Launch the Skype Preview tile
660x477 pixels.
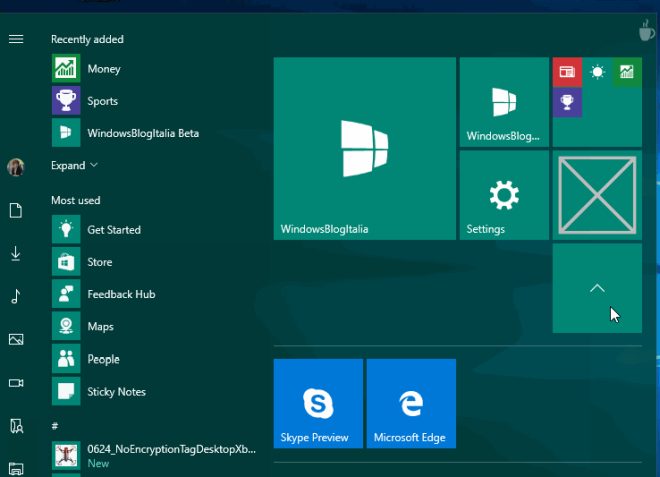tap(318, 403)
